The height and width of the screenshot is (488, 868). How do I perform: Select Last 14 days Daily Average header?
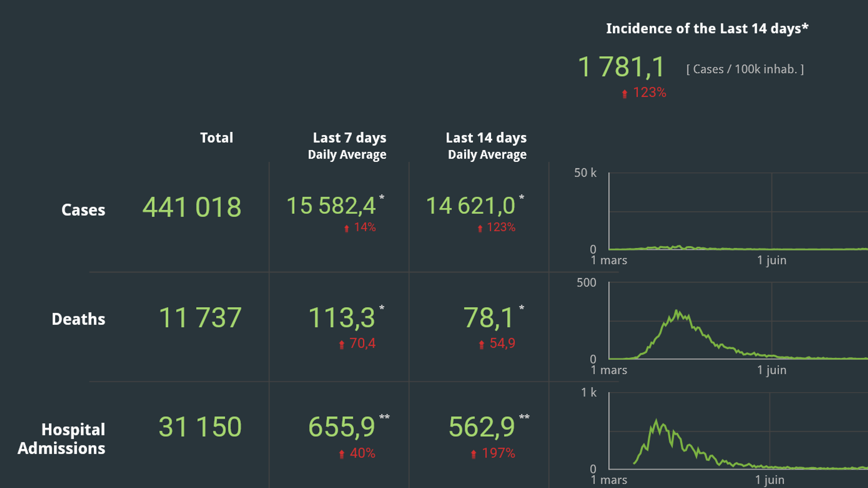tap(487, 146)
